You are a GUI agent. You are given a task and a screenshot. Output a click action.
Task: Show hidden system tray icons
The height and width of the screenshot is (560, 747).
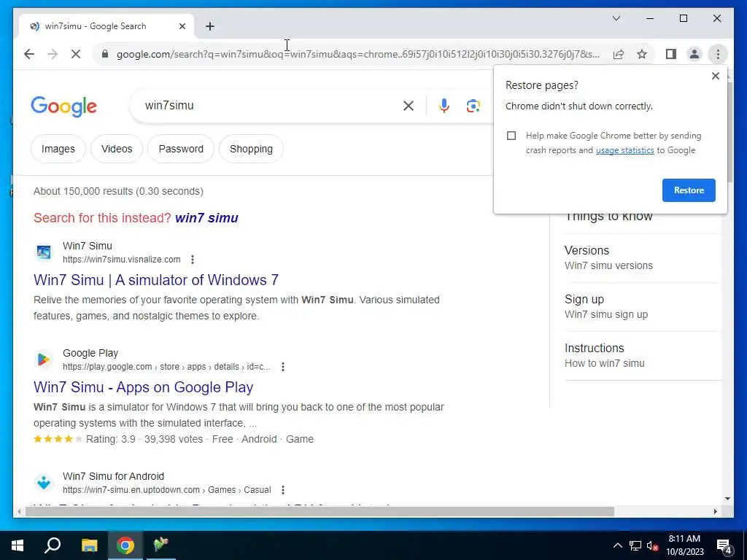click(617, 545)
